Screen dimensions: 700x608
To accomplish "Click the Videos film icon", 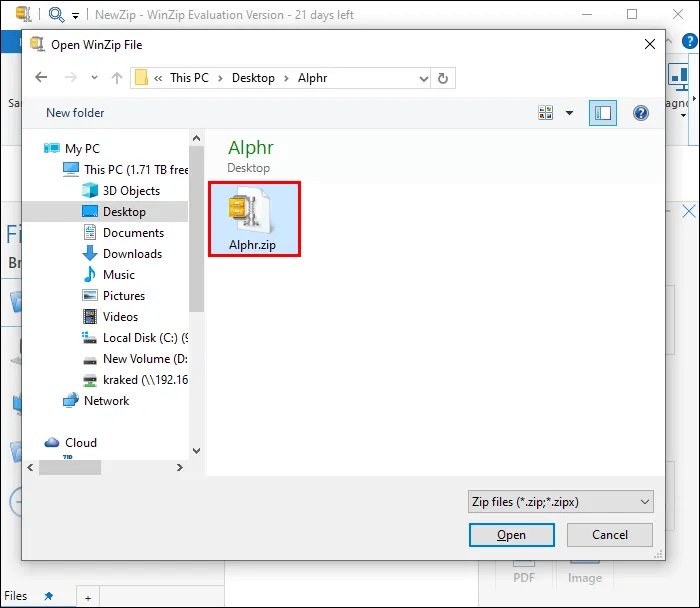I will [90, 316].
